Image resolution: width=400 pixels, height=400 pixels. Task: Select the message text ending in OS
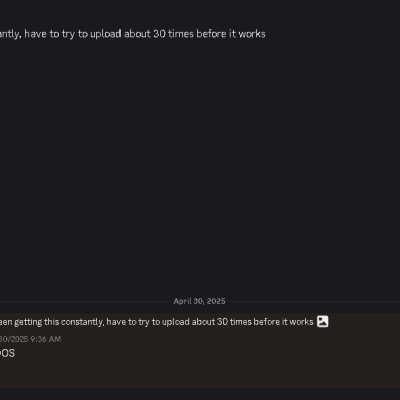click(7, 353)
